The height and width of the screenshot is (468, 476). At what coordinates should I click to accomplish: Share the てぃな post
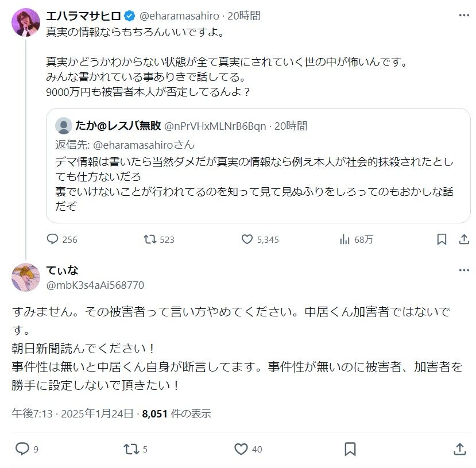point(459,448)
